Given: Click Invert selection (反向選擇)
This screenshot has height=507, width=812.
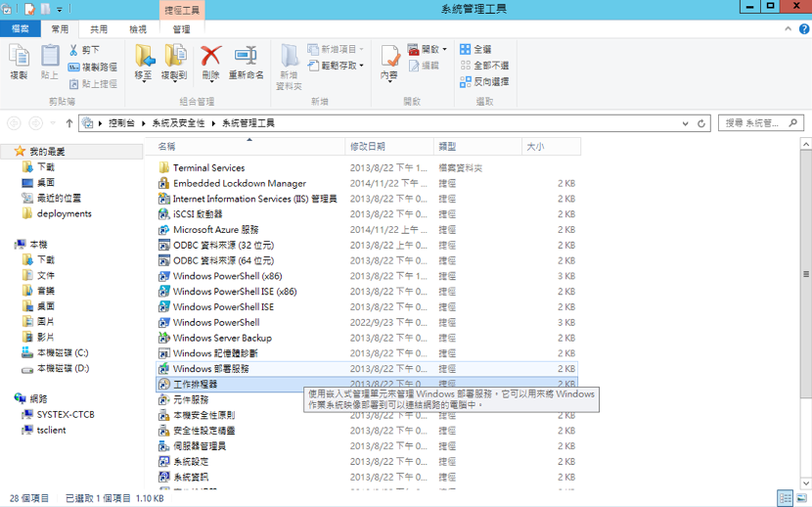Looking at the screenshot, I should tap(484, 81).
